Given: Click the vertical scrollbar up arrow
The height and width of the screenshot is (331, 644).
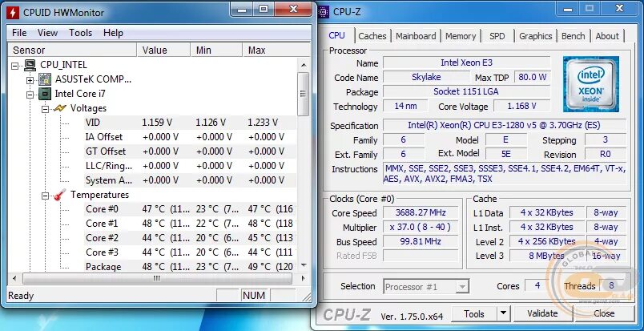Looking at the screenshot, I should 303,65.
